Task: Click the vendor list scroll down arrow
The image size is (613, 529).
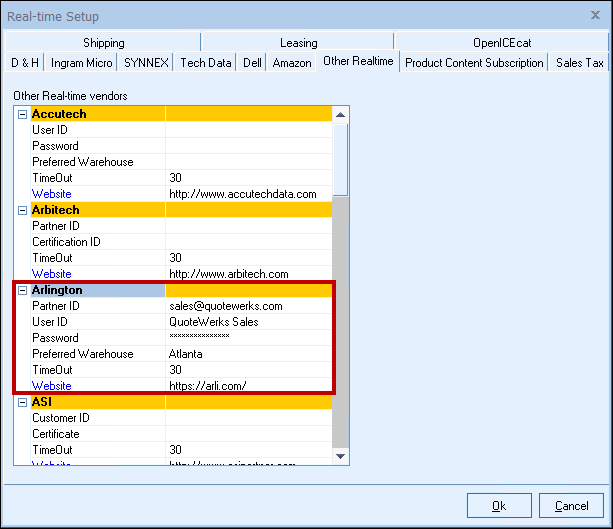Action: (341, 456)
